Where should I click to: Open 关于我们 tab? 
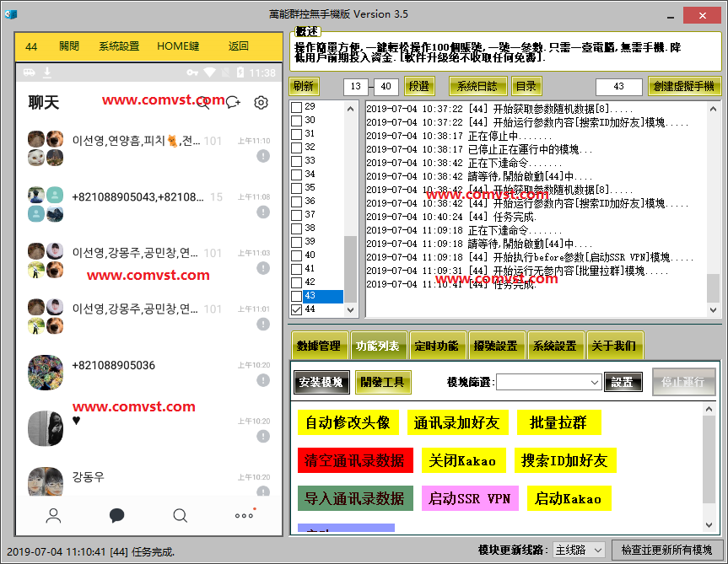614,346
